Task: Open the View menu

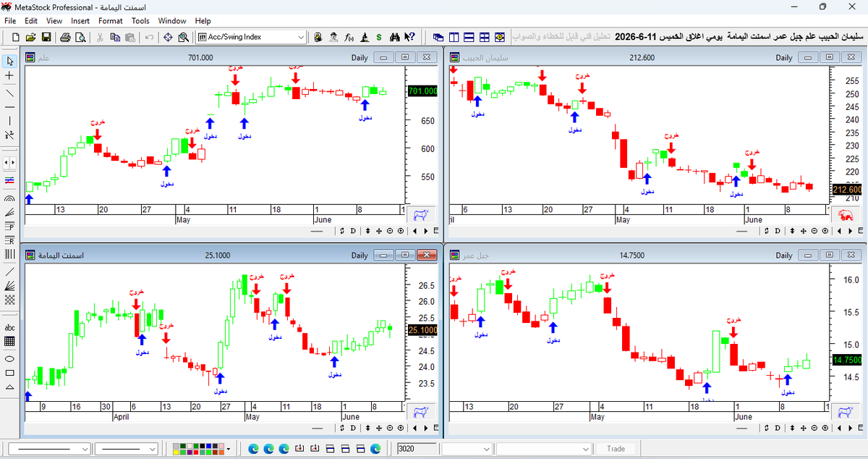Action: (54, 21)
